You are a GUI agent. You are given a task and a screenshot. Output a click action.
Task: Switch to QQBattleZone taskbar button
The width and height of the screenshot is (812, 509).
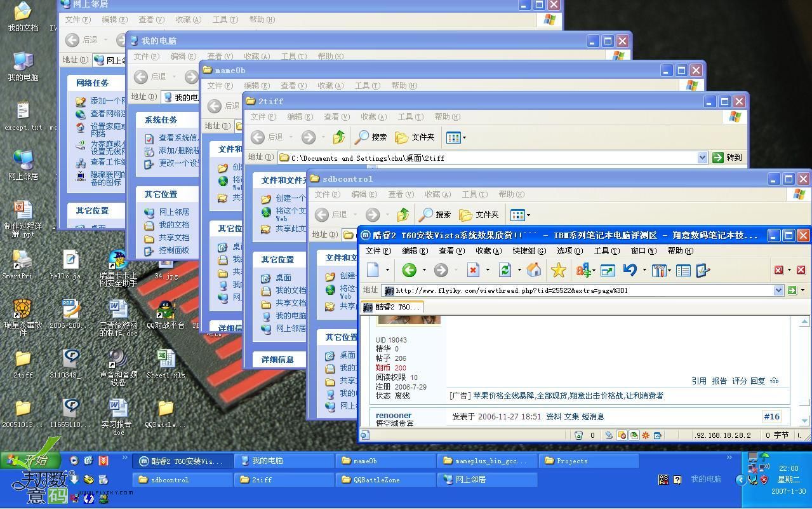385,480
